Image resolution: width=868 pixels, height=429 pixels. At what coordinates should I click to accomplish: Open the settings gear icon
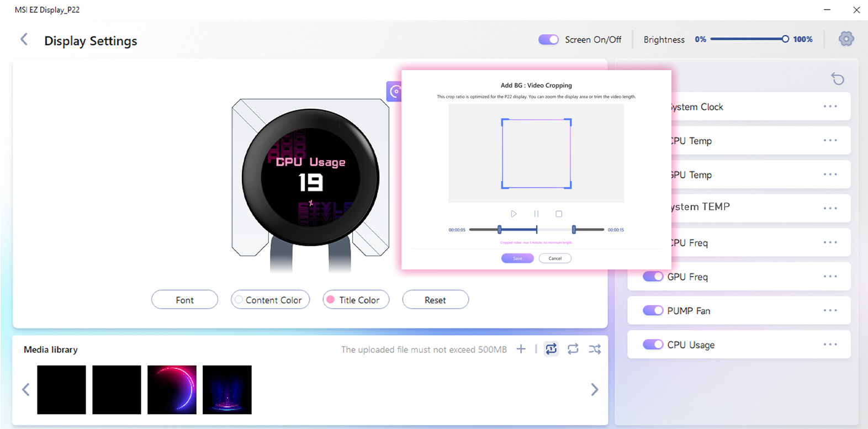pos(846,39)
